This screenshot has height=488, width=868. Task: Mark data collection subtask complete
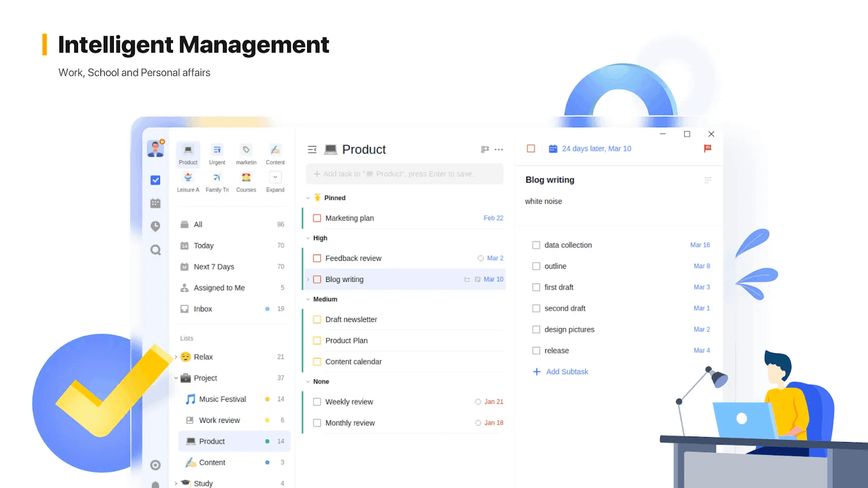535,245
